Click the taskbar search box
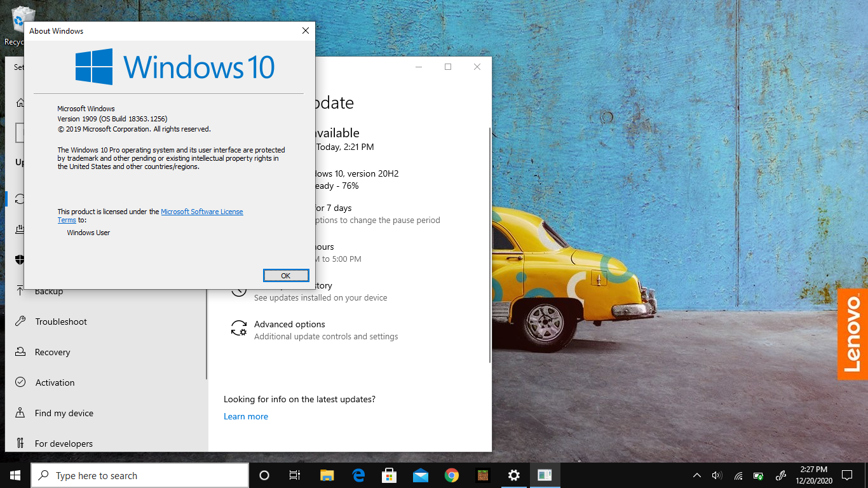 coord(140,475)
